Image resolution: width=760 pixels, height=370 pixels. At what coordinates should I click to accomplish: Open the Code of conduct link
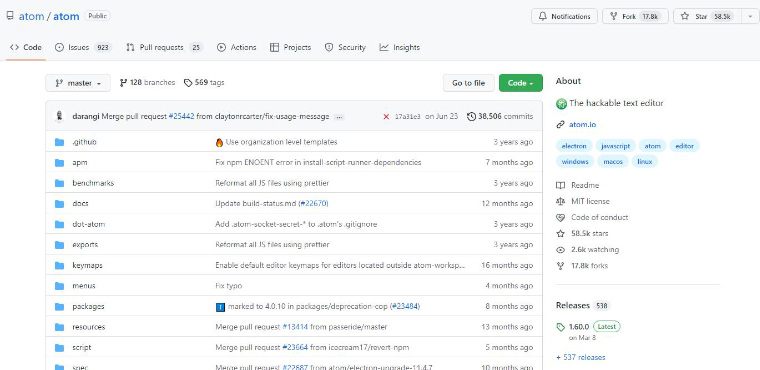[x=592, y=217]
